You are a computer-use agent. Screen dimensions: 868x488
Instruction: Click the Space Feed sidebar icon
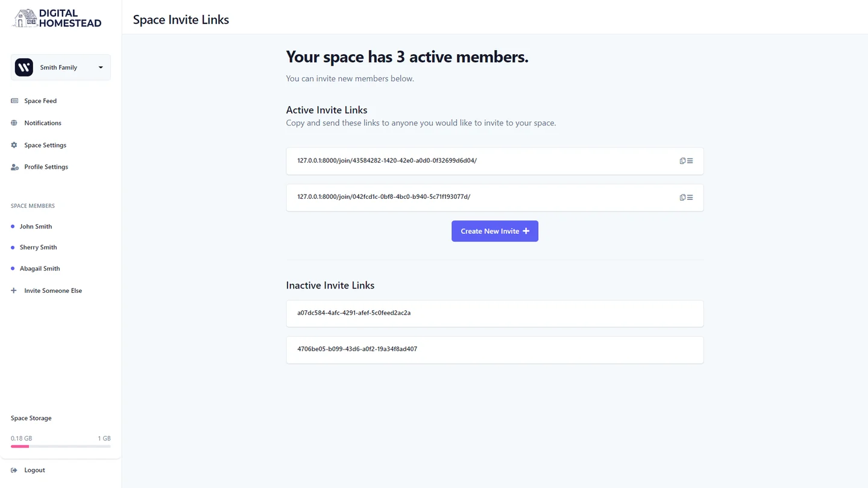pyautogui.click(x=14, y=101)
